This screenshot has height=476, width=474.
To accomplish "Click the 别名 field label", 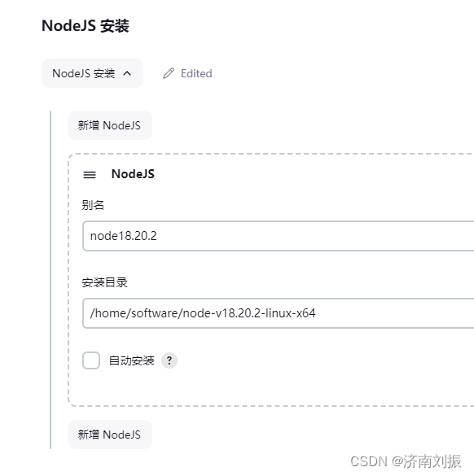I will coord(93,205).
